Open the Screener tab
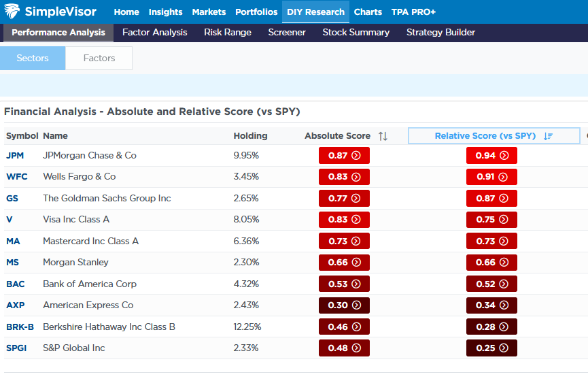 point(287,33)
